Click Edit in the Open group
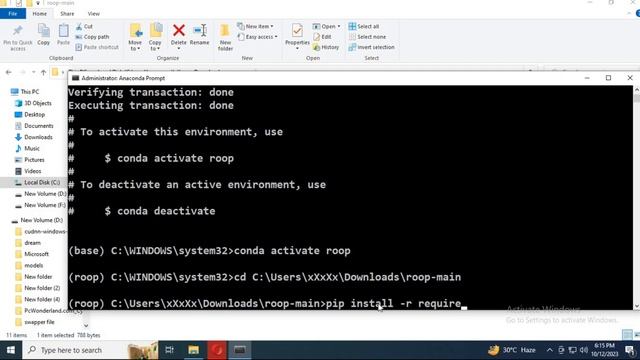The width and height of the screenshot is (640, 360). tap(322, 37)
